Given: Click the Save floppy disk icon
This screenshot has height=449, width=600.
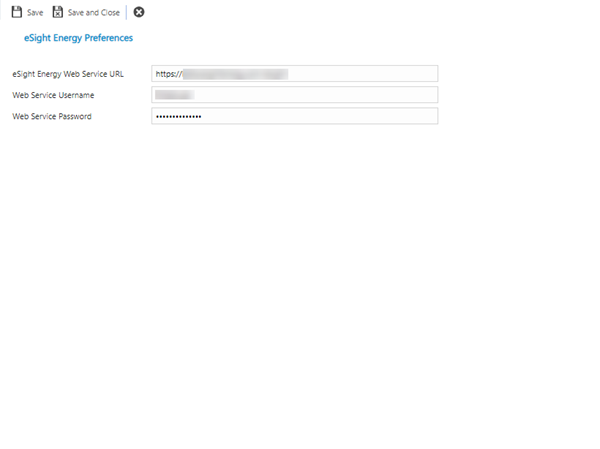Looking at the screenshot, I should tap(17, 12).
